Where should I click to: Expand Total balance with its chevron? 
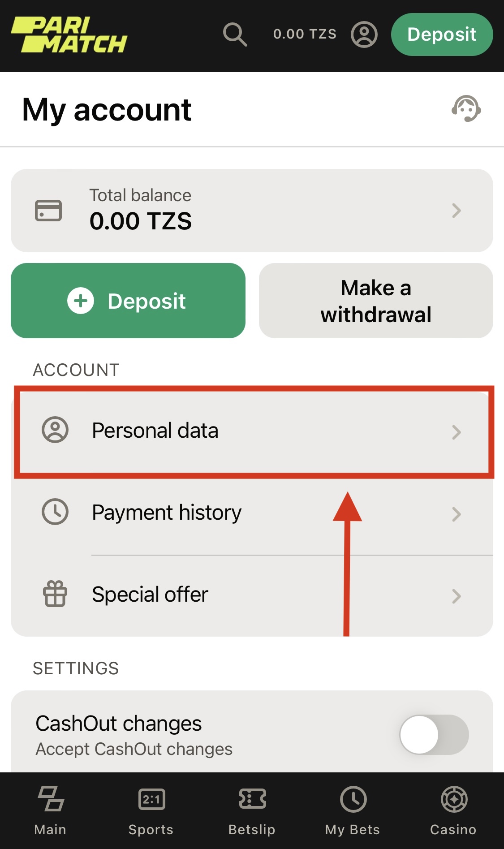click(x=457, y=211)
